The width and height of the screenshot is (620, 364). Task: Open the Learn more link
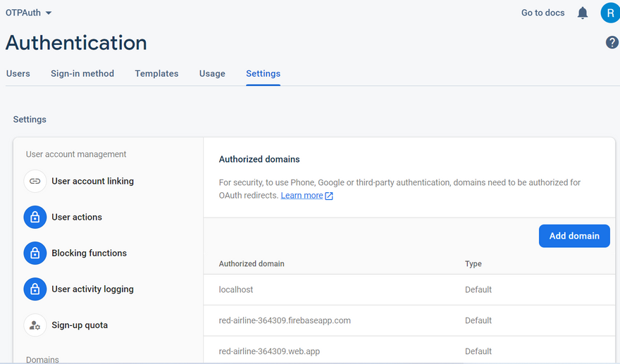pos(302,195)
